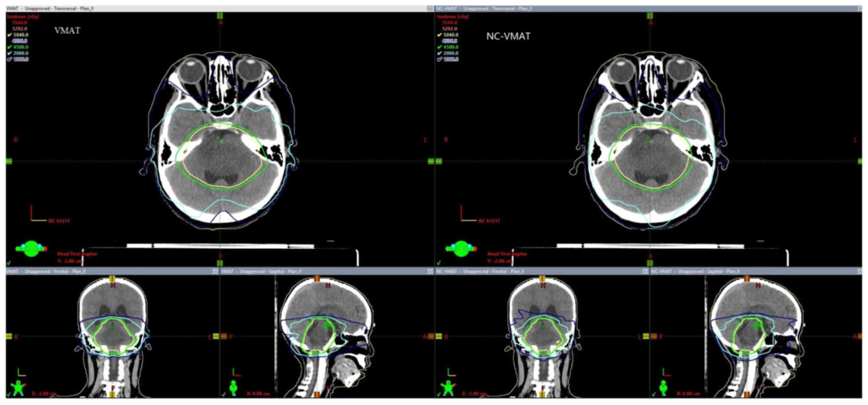Click the green figure icon in VMAT frontal view
Viewport: 868px width, 405px height.
[x=18, y=387]
